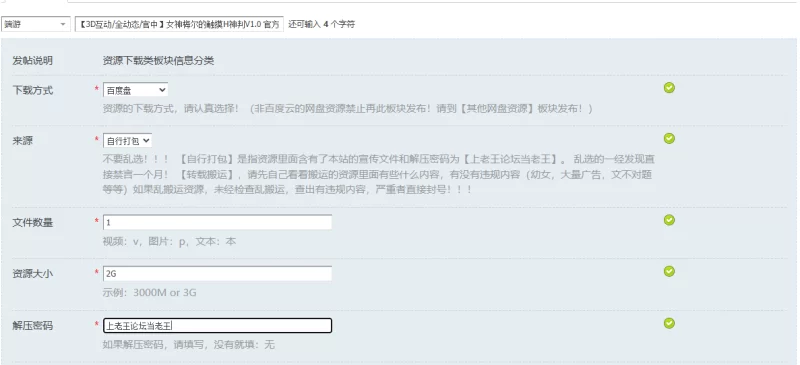This screenshot has width=800, height=365.
Task: Click green checkmark icon for 解压密码 row
Action: coord(669,323)
